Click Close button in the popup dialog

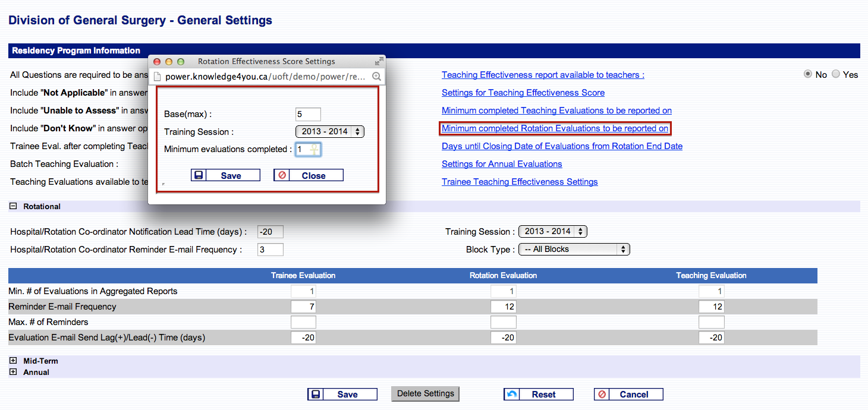(308, 175)
